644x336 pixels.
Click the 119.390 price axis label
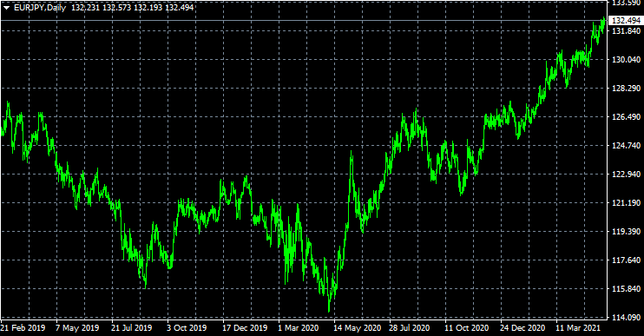coord(626,231)
